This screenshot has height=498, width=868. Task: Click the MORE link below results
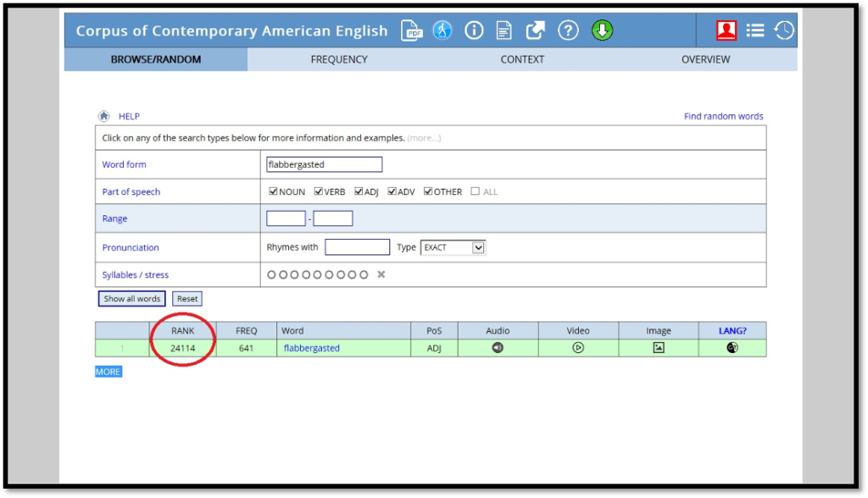click(108, 372)
